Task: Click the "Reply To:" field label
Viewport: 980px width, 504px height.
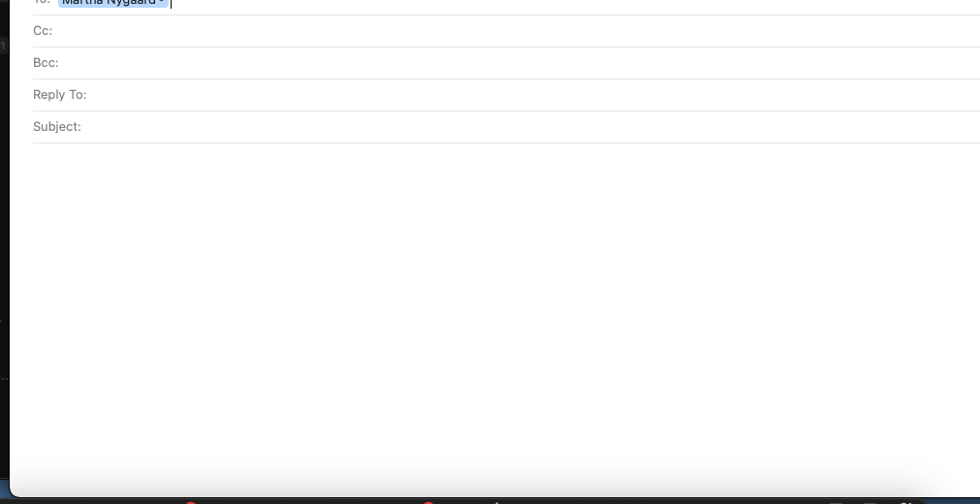Action: (60, 94)
